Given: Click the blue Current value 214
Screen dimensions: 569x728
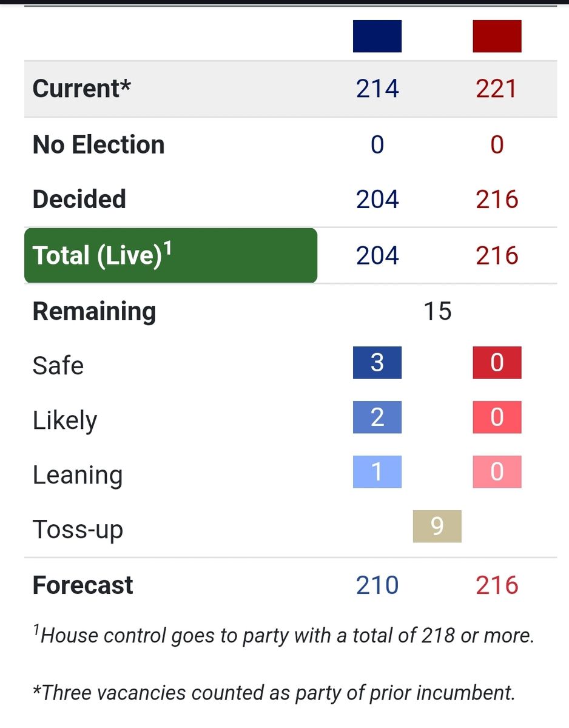Looking at the screenshot, I should pos(377,89).
